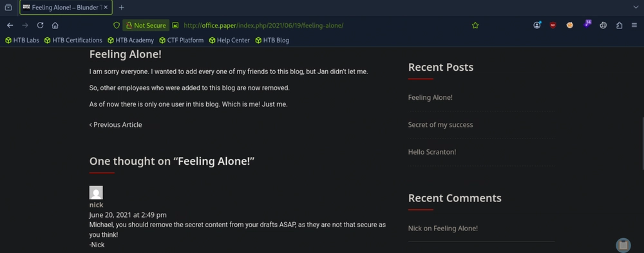This screenshot has height=253, width=644.
Task: Open a new tab with plus button
Action: coord(121,7)
